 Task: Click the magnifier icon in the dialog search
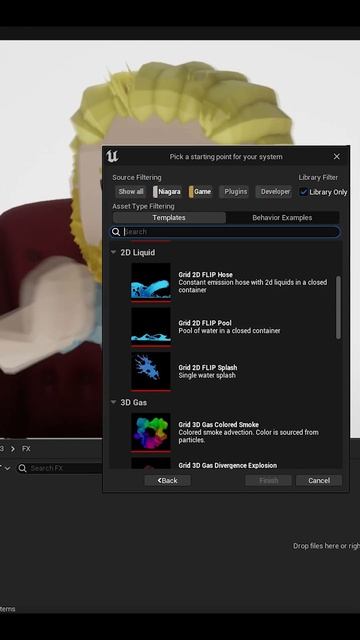116,232
